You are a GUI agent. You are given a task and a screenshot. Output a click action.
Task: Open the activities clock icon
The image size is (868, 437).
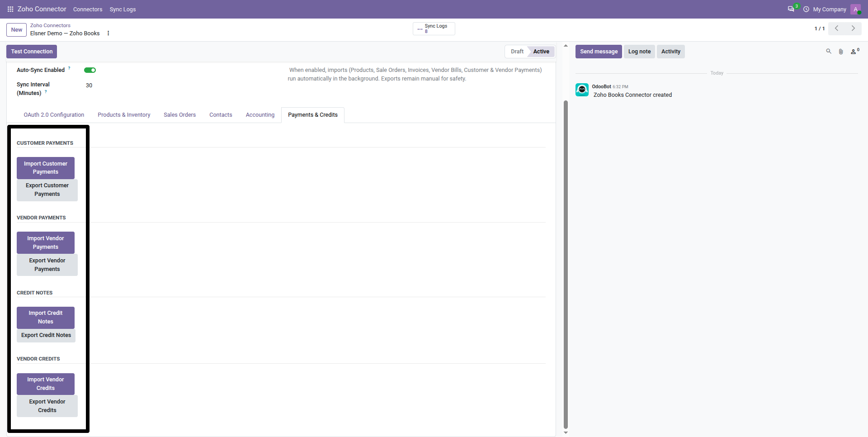tap(806, 9)
